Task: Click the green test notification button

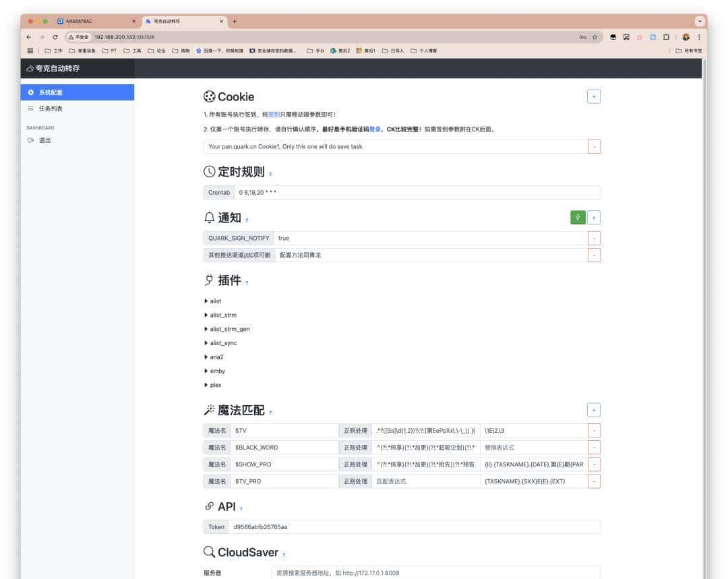Action: (578, 217)
